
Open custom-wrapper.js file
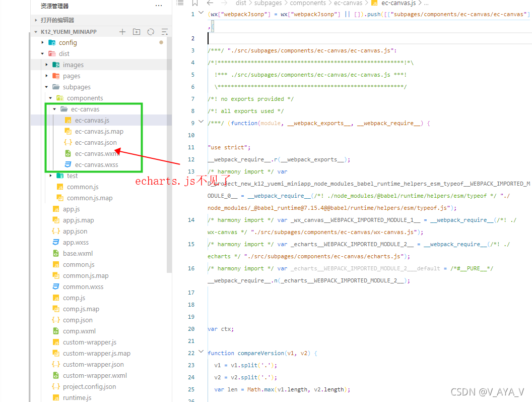(90, 342)
